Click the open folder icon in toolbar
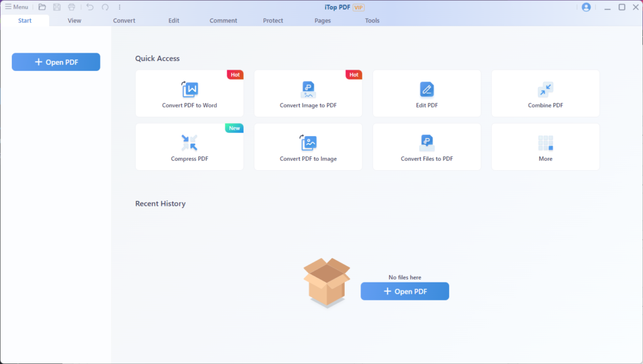This screenshot has height=364, width=643. (42, 7)
